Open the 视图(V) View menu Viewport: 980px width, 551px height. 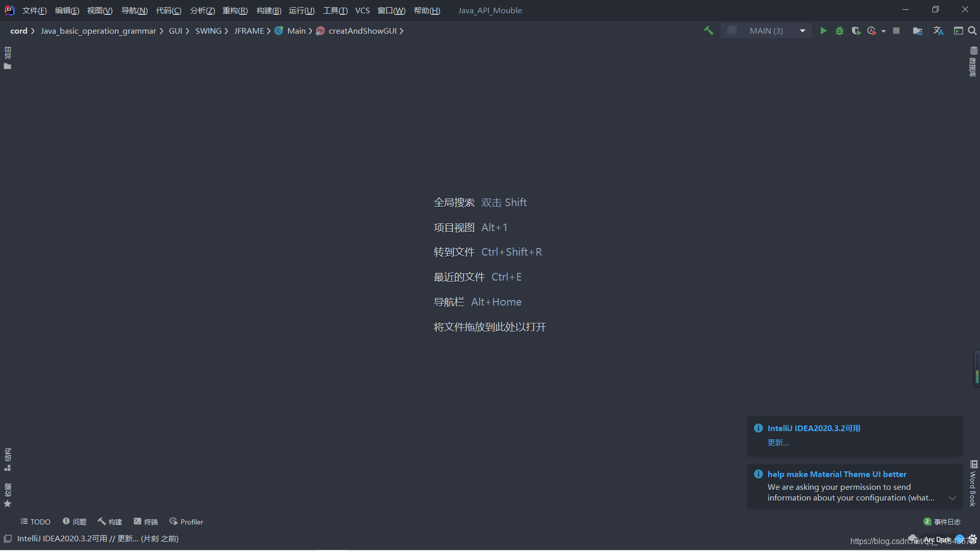[100, 10]
